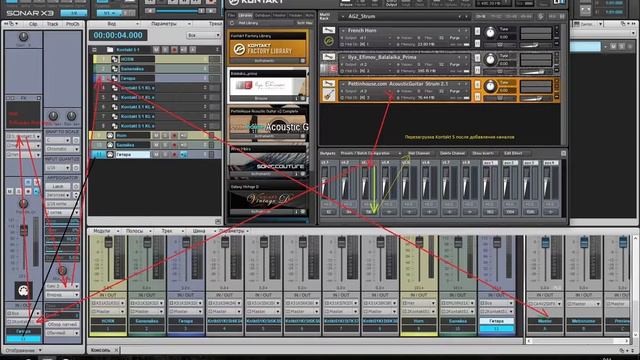Click Edit Effect in Kontakt outputs
The height and width of the screenshot is (360, 640).
[513, 153]
